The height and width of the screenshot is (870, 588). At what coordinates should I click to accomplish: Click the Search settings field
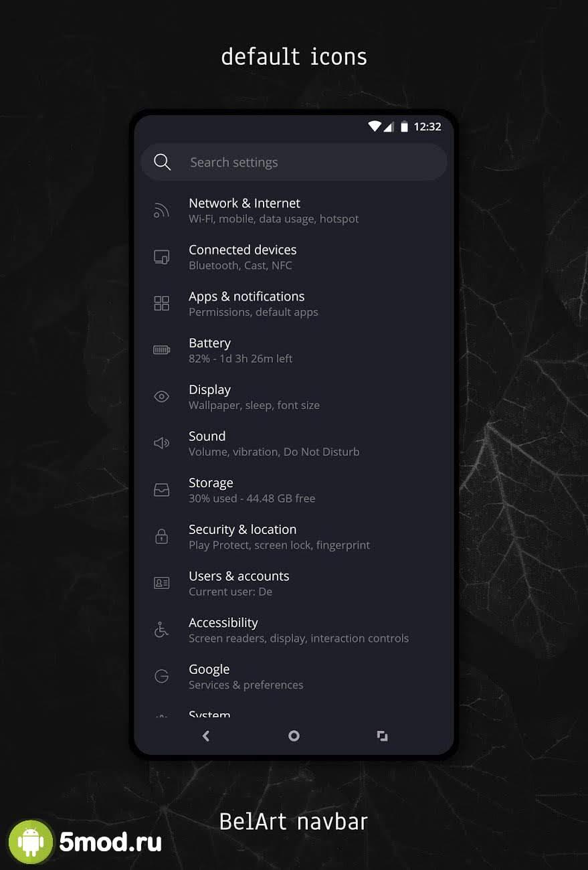(x=294, y=162)
